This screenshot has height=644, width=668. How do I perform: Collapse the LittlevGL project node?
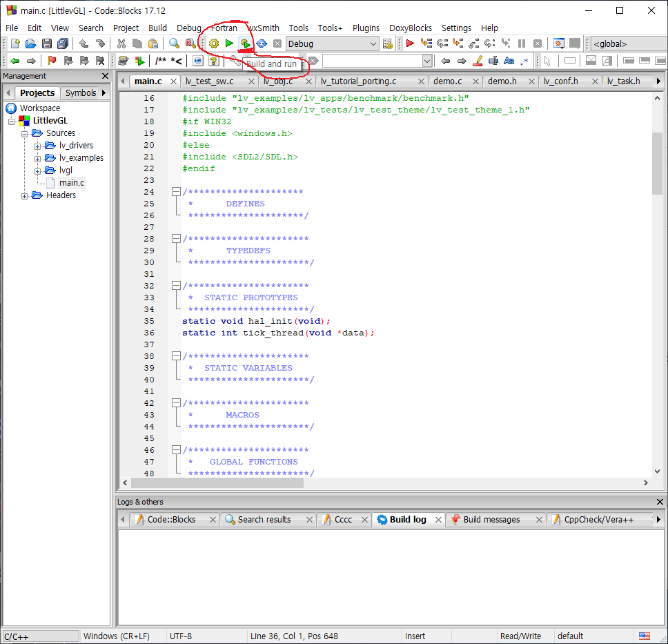tap(11, 121)
